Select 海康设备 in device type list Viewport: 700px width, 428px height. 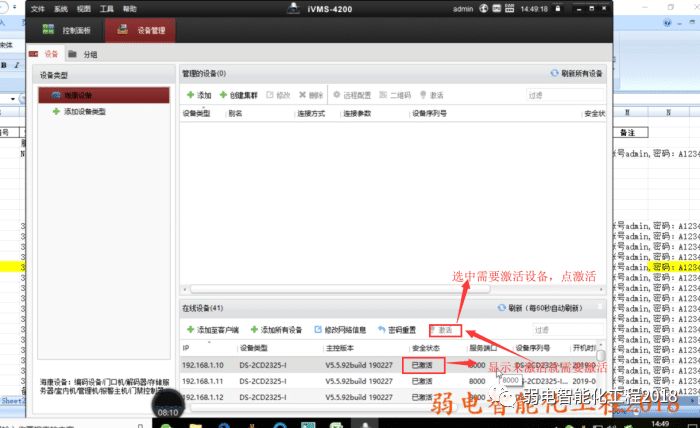coord(104,95)
